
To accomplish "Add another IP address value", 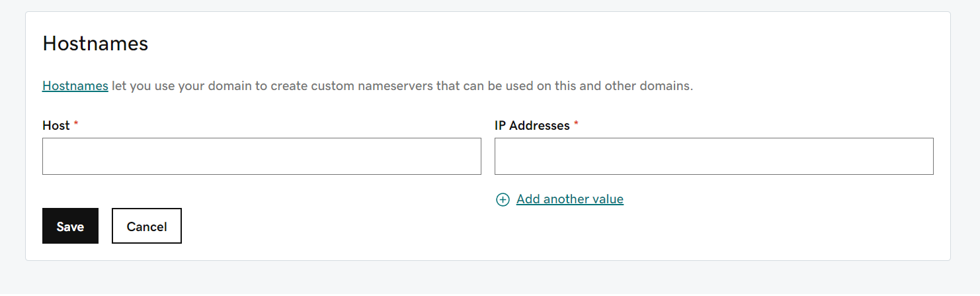I will pos(569,199).
